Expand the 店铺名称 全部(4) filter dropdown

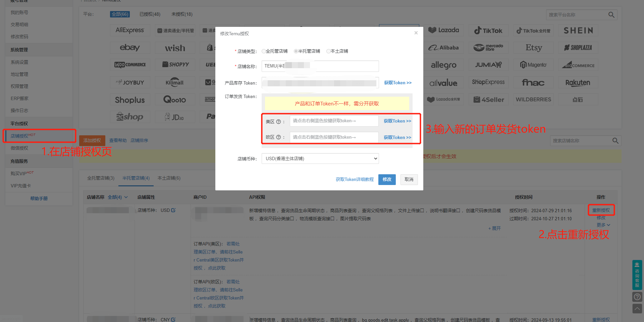point(118,197)
